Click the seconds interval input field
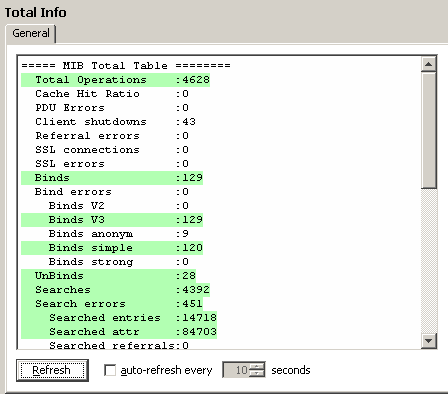The image size is (448, 394). 236,370
